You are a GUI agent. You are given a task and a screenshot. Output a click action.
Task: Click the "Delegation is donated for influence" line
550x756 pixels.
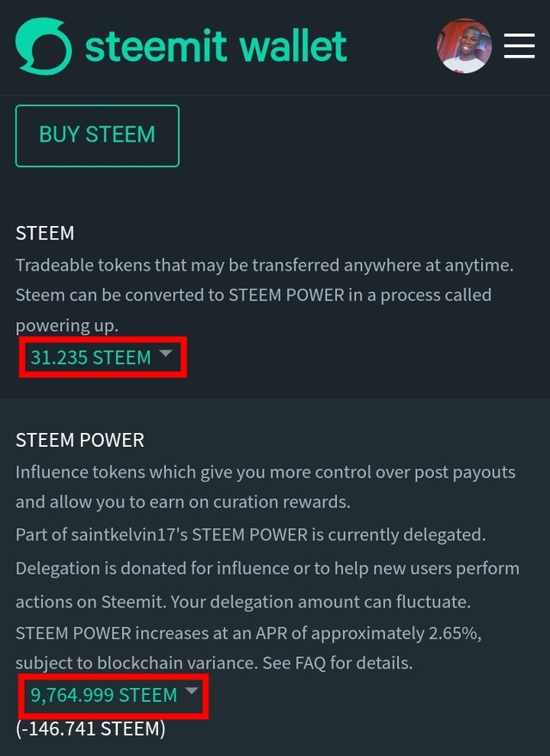pos(267,569)
